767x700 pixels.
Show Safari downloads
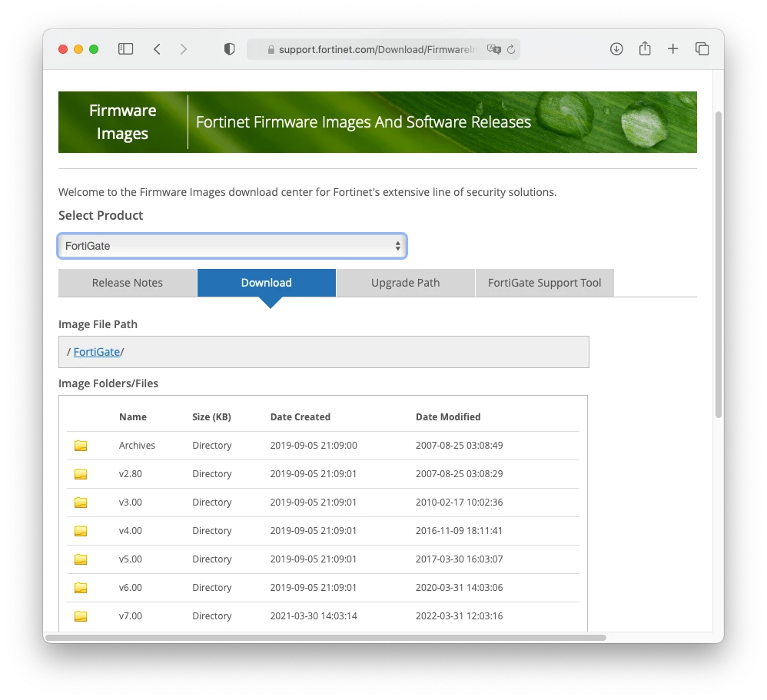coord(616,49)
